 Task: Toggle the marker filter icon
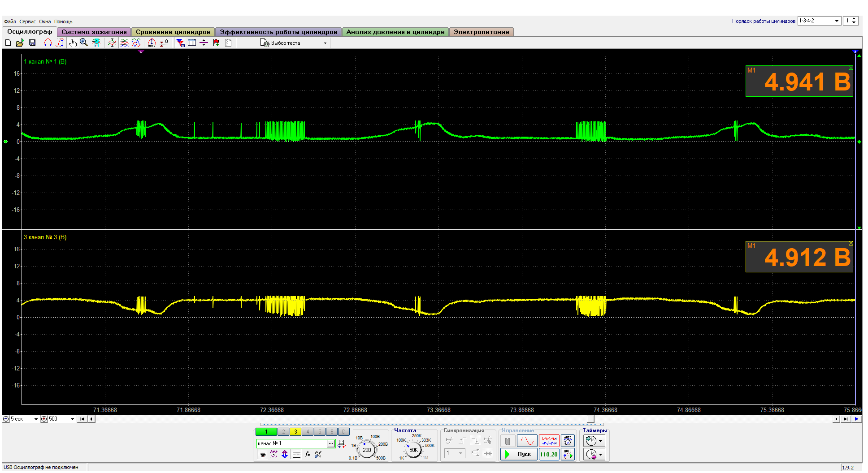click(180, 43)
